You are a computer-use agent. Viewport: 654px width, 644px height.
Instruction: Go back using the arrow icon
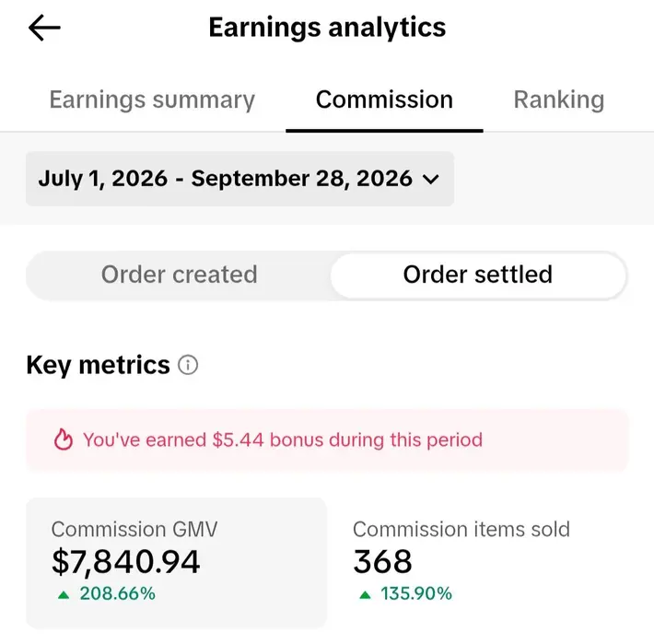pyautogui.click(x=44, y=28)
